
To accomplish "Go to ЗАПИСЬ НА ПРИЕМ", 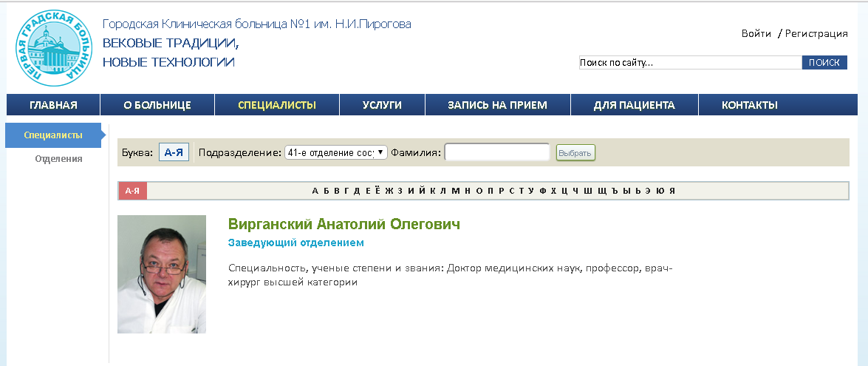I will (498, 105).
